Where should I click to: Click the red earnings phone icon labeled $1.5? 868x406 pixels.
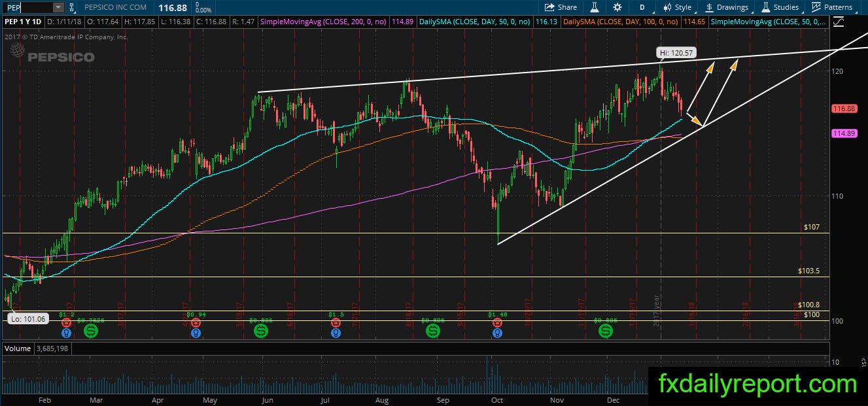coord(336,323)
